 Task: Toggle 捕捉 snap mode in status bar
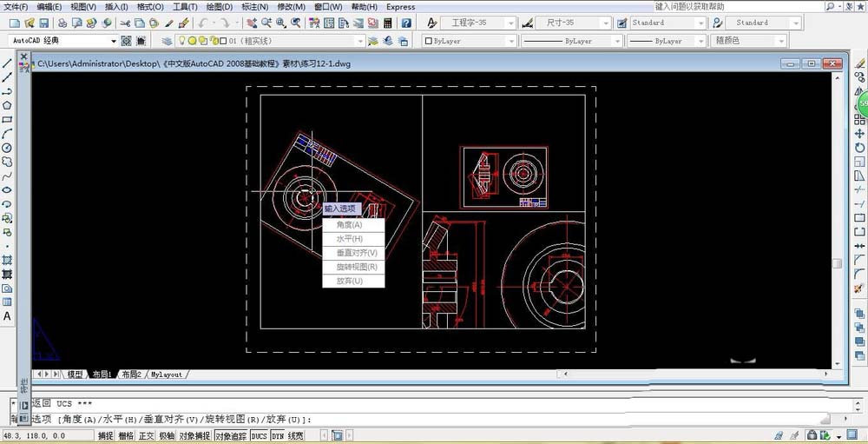click(x=106, y=435)
